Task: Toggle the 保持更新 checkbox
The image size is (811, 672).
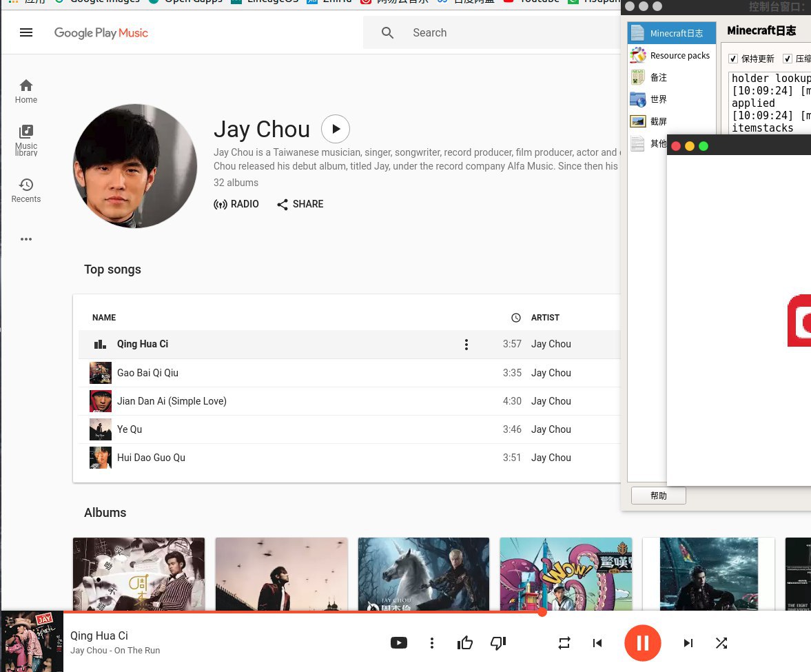Action: tap(733, 59)
